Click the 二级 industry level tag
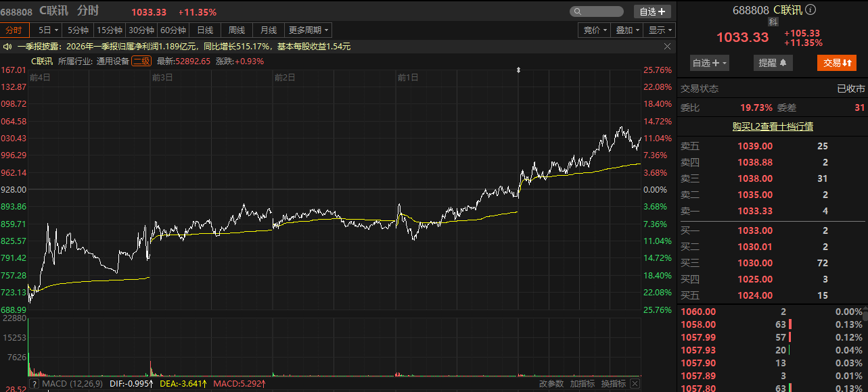 point(141,61)
